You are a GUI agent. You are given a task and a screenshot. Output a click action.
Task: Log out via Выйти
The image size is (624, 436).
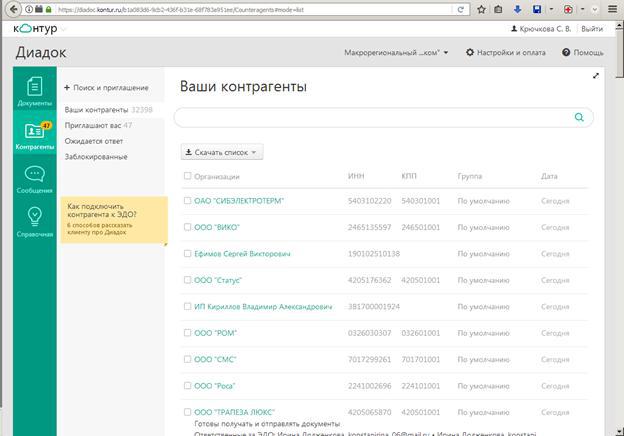pyautogui.click(x=592, y=29)
